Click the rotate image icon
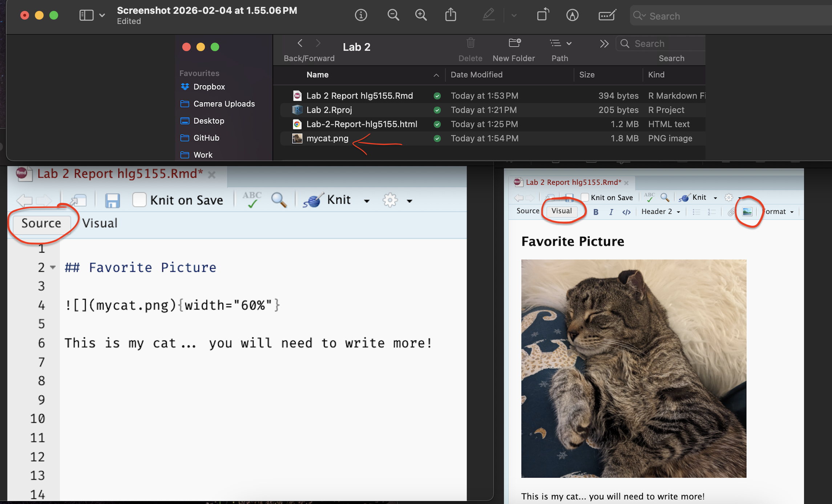The height and width of the screenshot is (504, 832). (542, 15)
